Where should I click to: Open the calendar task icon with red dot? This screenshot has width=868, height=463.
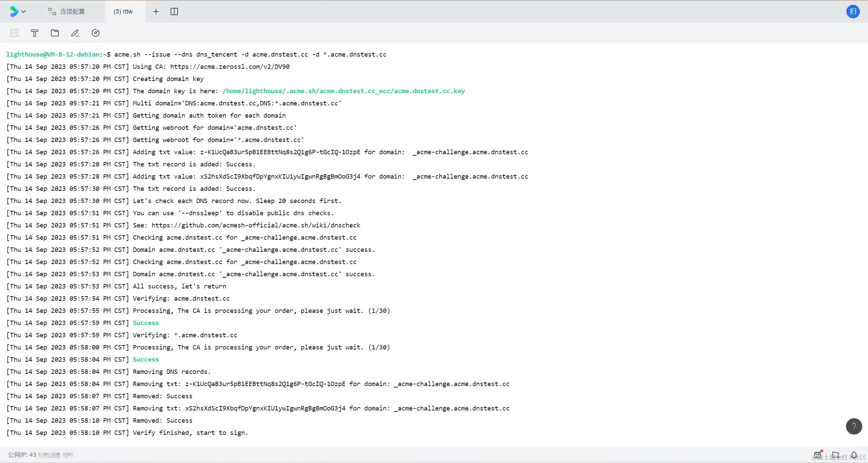coord(817,455)
